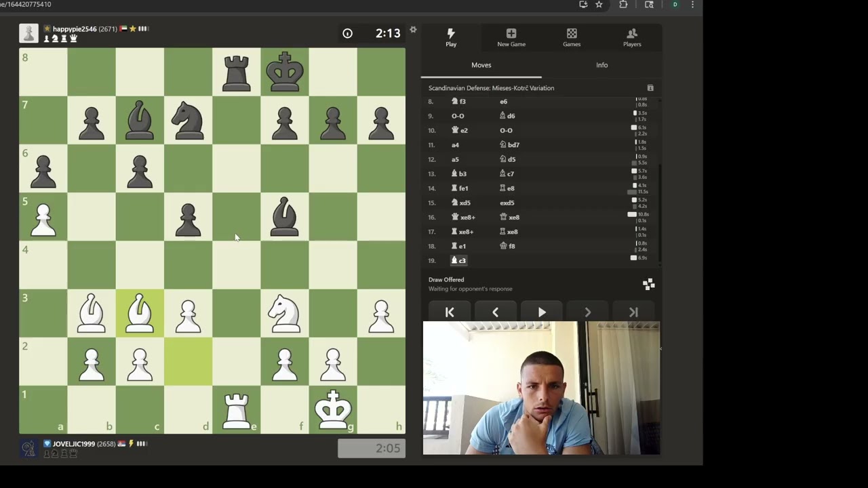Screen dimensions: 868x488
Task: Switch to the Info tab
Action: pyautogui.click(x=602, y=65)
